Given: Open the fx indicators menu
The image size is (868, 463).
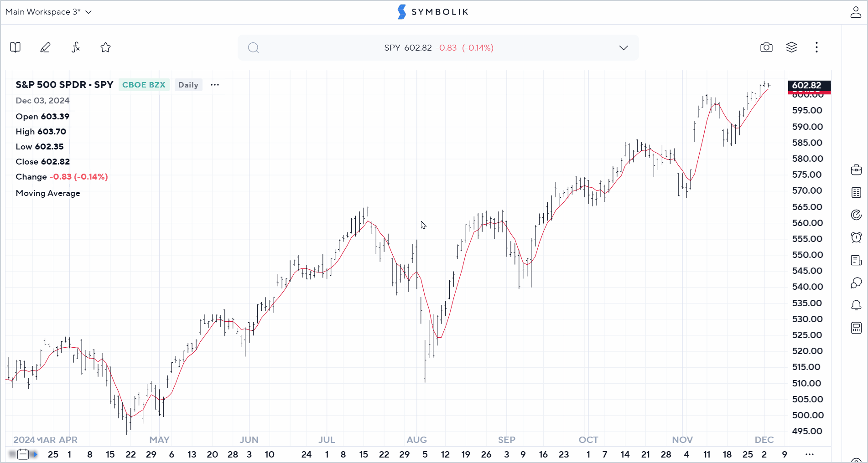Looking at the screenshot, I should [76, 47].
